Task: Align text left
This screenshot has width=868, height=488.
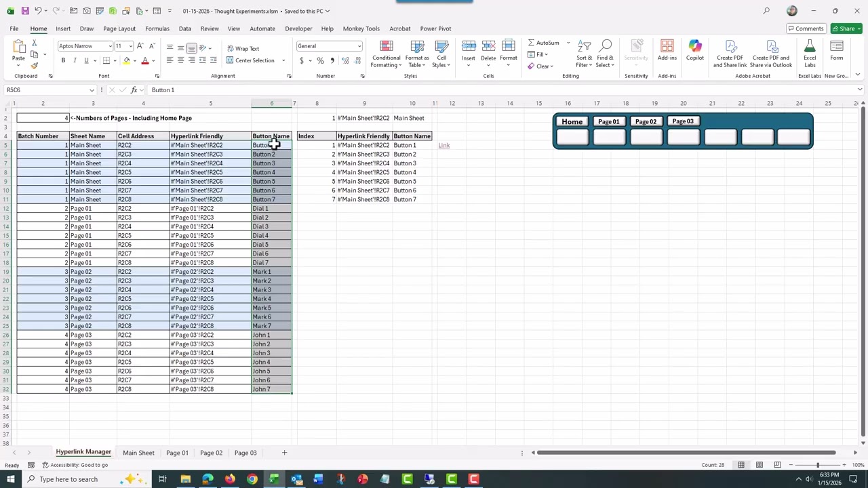Action: click(170, 60)
